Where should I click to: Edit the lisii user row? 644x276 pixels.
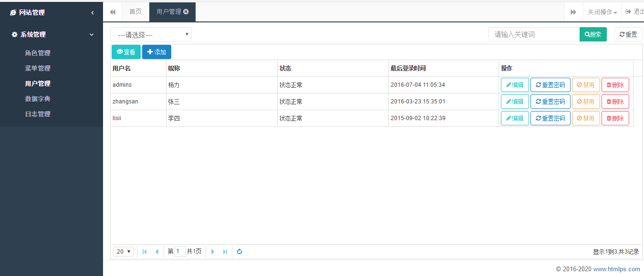[x=515, y=118]
